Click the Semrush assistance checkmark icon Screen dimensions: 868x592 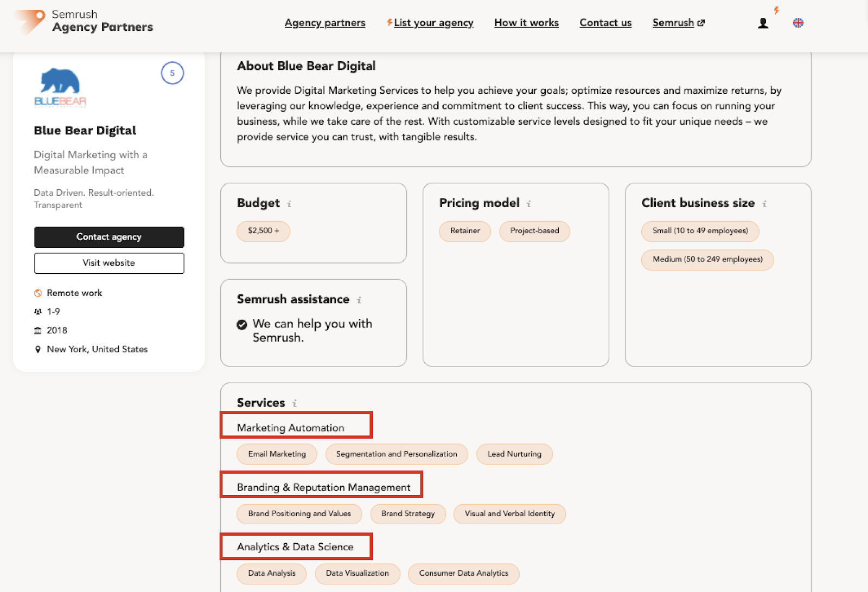pos(242,325)
